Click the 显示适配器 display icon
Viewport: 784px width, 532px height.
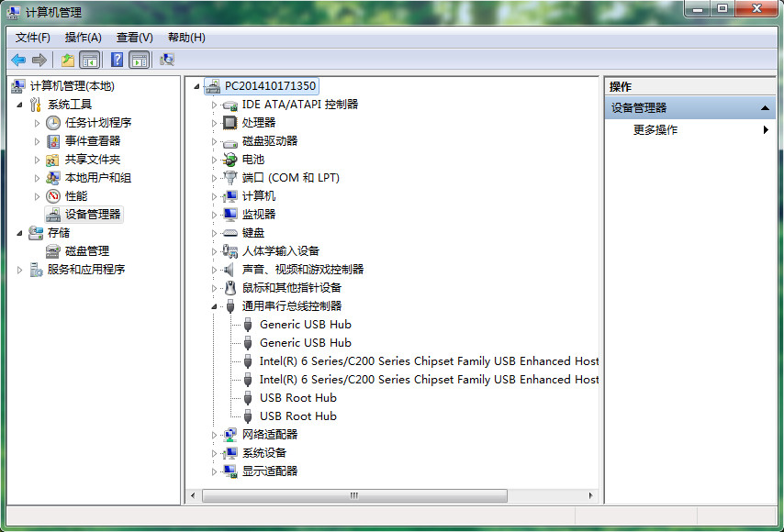(x=230, y=471)
